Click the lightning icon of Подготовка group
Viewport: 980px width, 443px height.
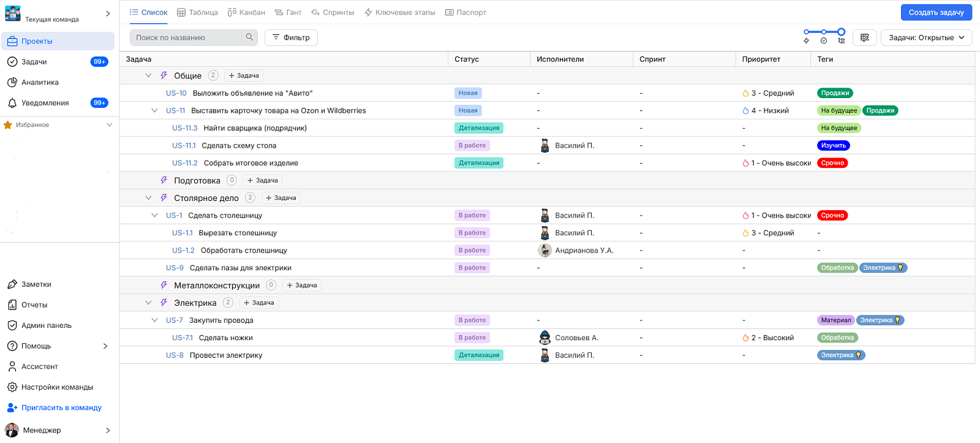pyautogui.click(x=164, y=180)
